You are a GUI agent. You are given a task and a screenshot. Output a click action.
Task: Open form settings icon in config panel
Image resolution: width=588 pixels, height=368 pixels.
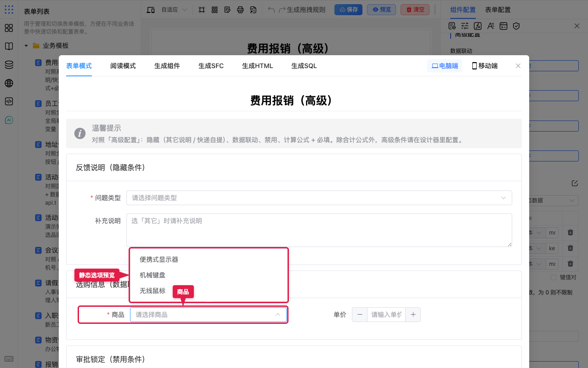tap(452, 26)
